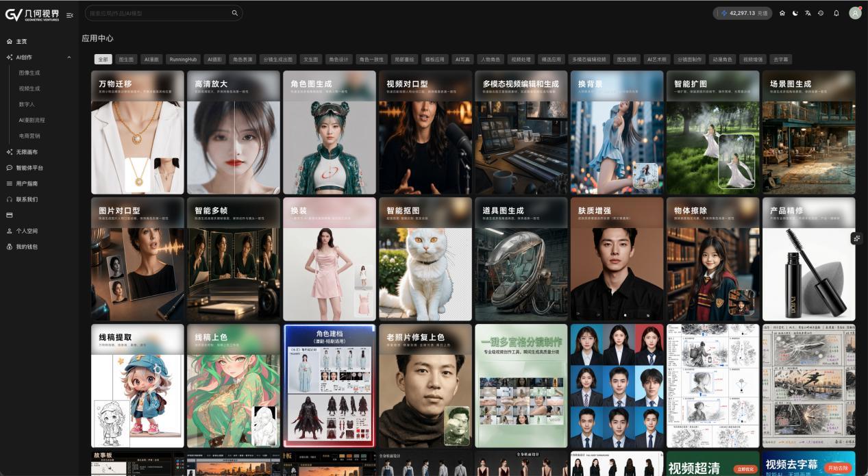Open the history clock icon
Image resolution: width=868 pixels, height=476 pixels.
click(x=821, y=13)
